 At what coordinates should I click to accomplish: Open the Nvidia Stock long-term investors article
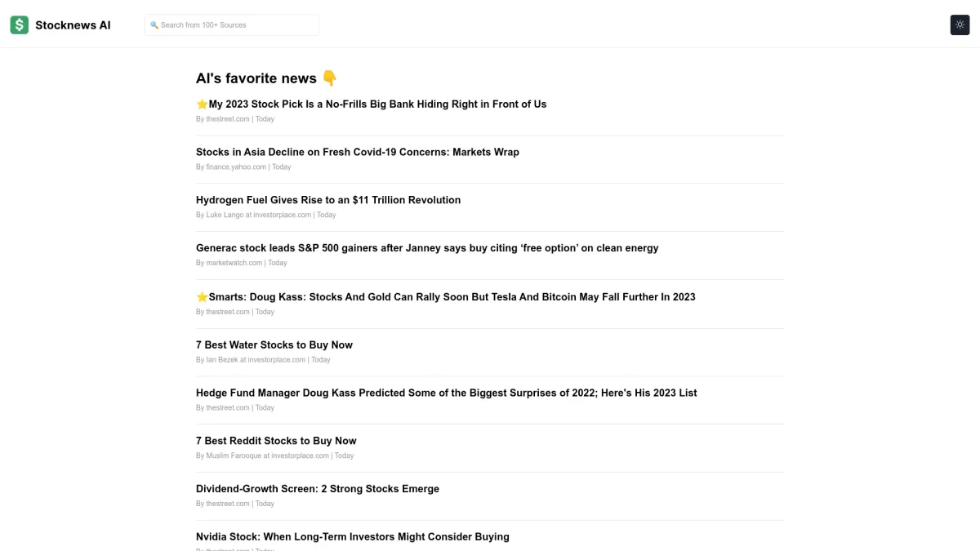pos(352,537)
